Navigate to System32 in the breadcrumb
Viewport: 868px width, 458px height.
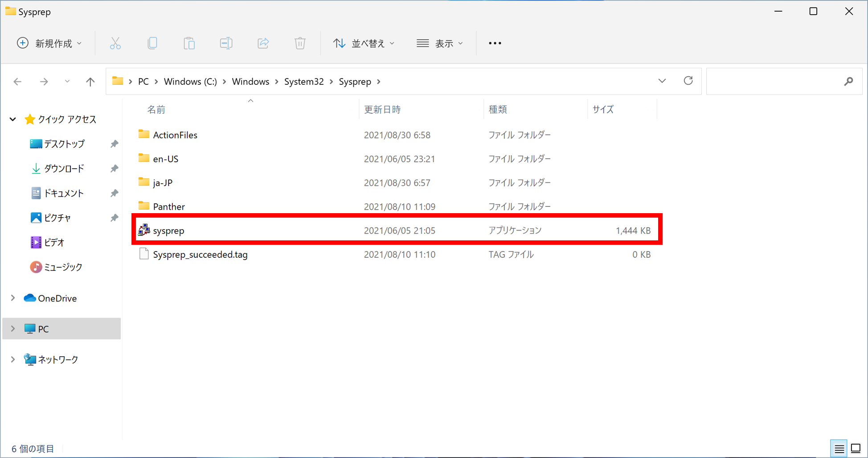304,82
